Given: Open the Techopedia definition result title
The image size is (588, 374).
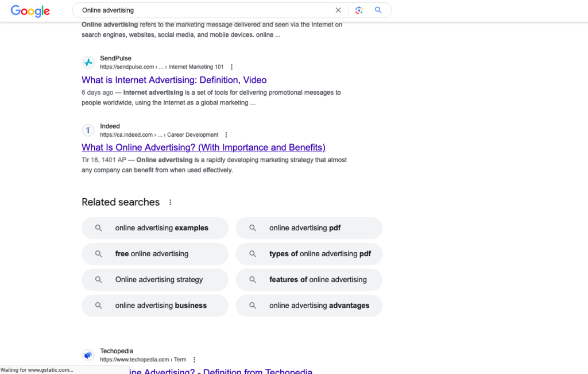Looking at the screenshot, I should 220,371.
